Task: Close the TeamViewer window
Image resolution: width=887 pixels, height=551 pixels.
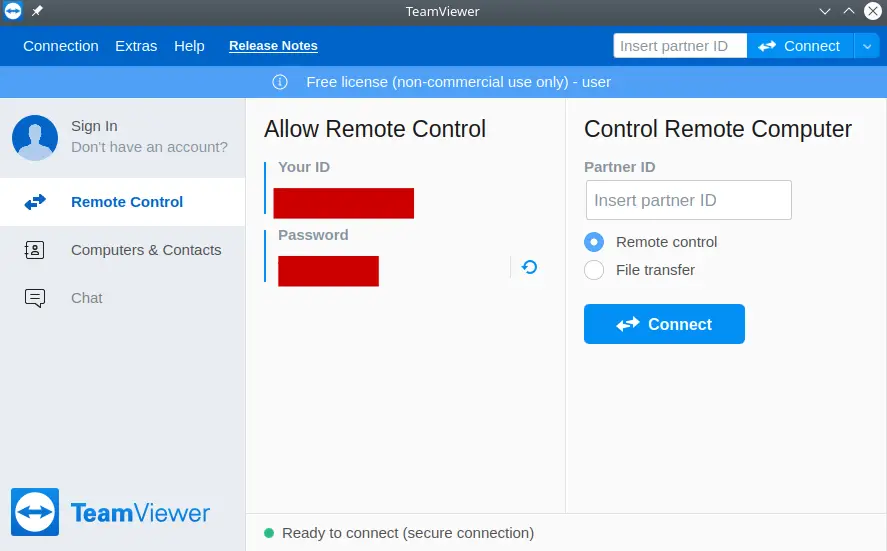Action: tap(873, 11)
